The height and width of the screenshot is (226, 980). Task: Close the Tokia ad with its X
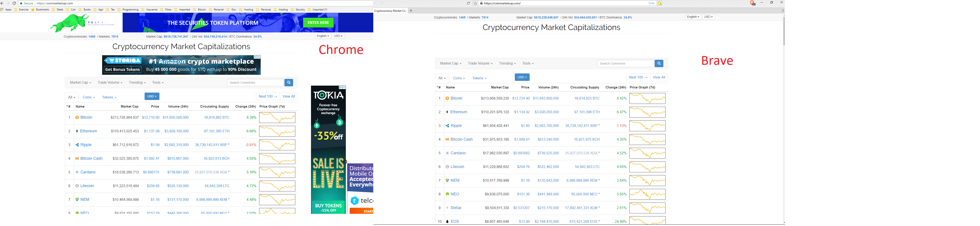[x=344, y=87]
